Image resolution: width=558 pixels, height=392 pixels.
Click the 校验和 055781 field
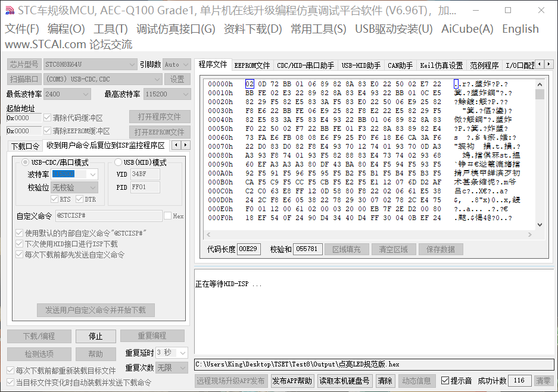pos(307,249)
